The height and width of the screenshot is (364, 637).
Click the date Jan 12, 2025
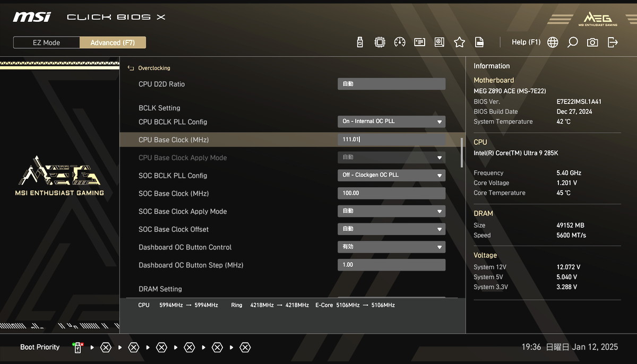[x=595, y=347]
